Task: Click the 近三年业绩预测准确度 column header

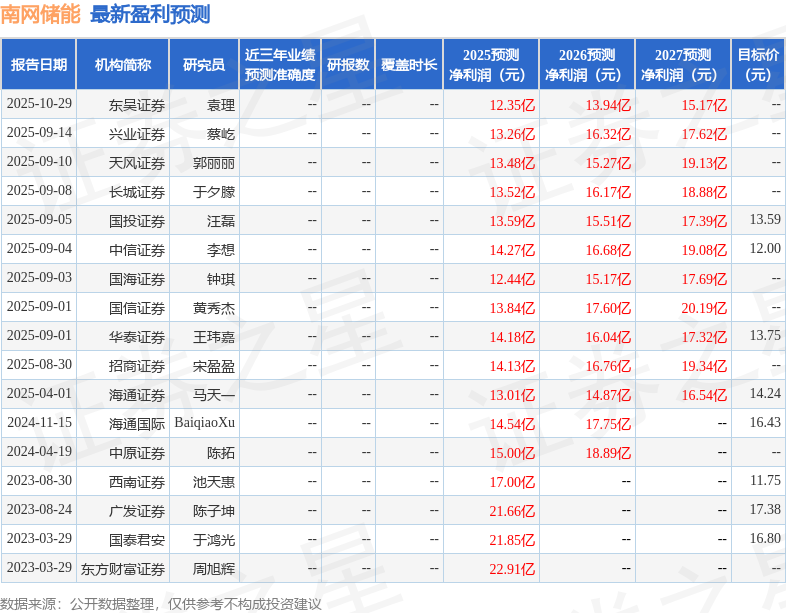Action: [x=280, y=65]
